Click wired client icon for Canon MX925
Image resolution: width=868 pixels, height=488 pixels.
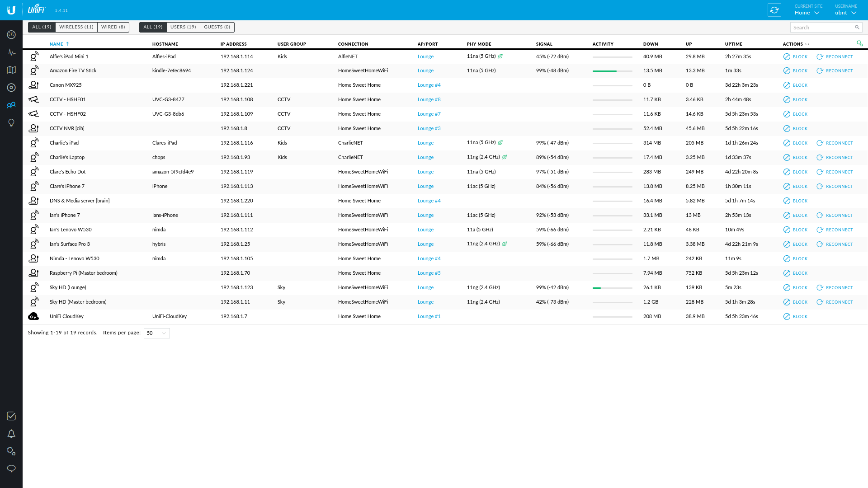33,85
